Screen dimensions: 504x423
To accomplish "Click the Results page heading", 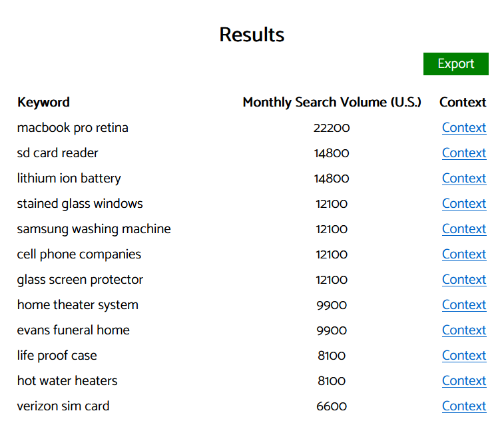I will click(252, 35).
